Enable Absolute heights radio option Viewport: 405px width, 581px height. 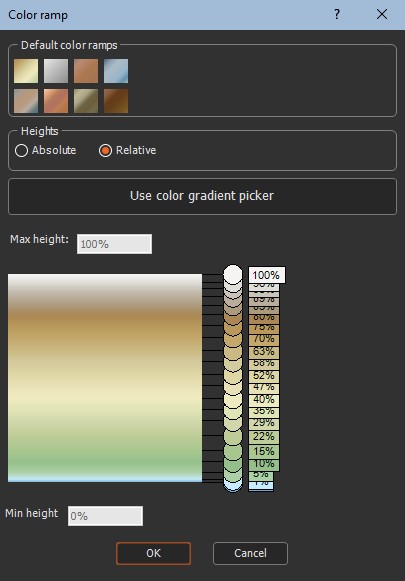point(21,150)
